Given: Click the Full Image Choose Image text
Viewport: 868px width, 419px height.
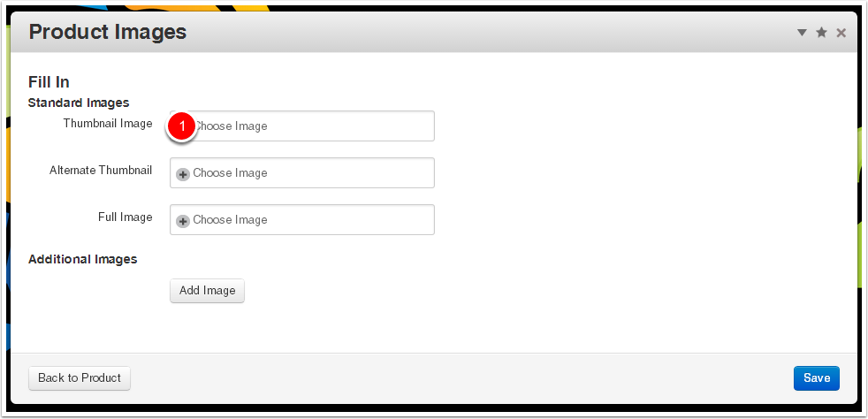Looking at the screenshot, I should (x=230, y=220).
